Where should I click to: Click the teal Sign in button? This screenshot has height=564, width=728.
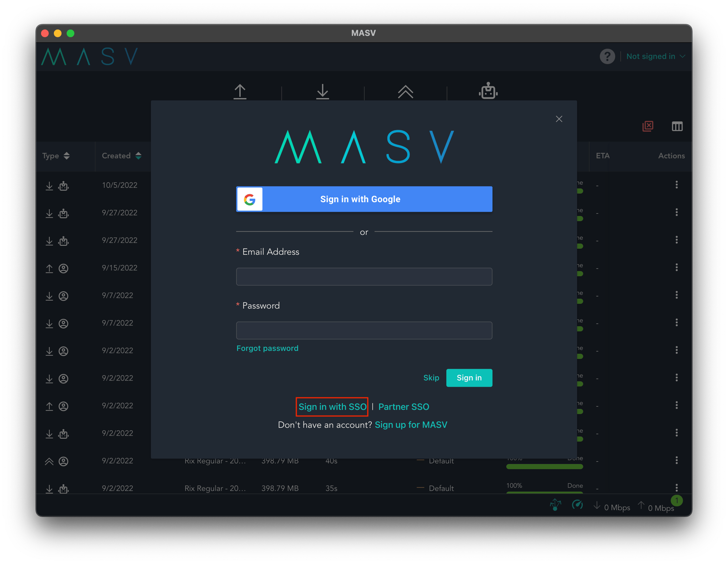coord(469,378)
